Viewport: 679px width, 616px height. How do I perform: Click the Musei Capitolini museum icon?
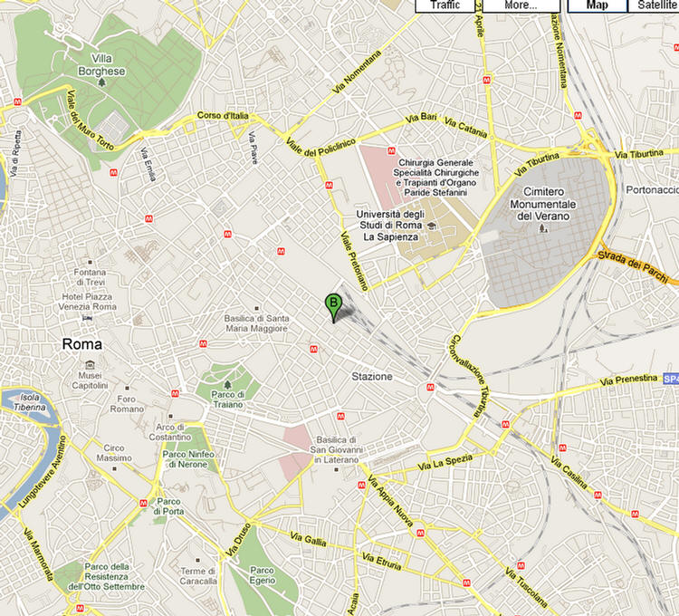90,363
